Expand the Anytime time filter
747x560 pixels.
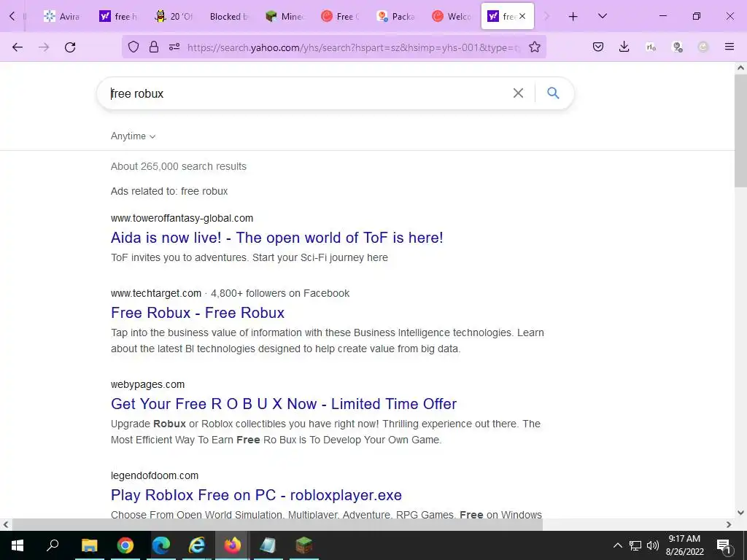[x=133, y=136]
